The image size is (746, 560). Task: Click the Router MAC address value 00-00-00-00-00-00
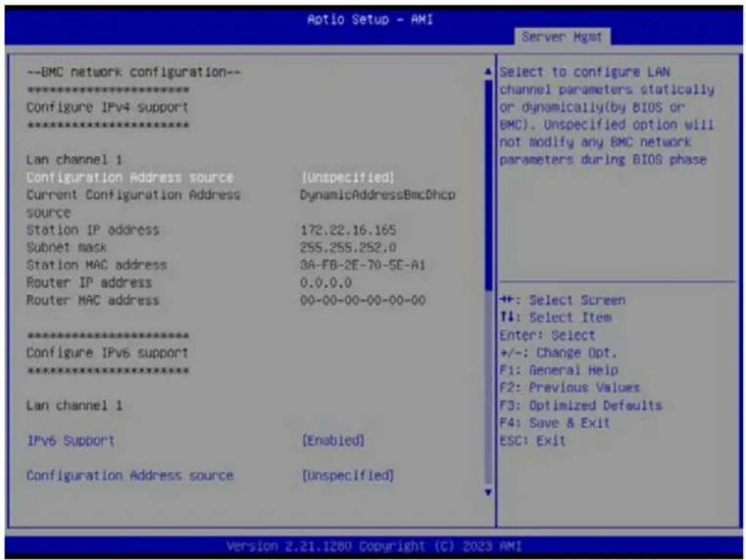(x=363, y=301)
